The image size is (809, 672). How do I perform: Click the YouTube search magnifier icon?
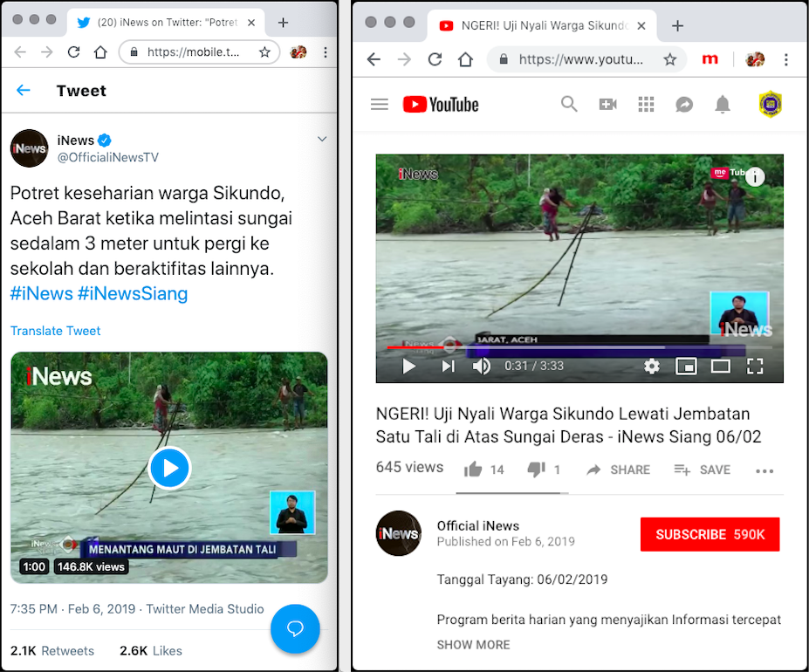coord(569,105)
